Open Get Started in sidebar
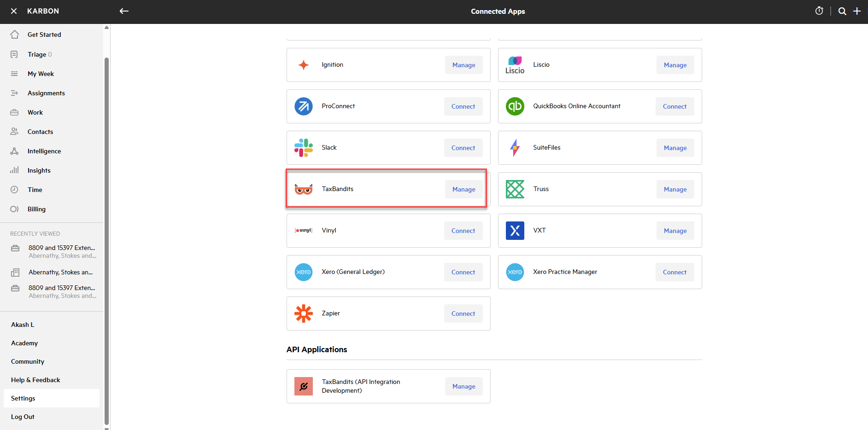This screenshot has width=868, height=430. pos(44,35)
